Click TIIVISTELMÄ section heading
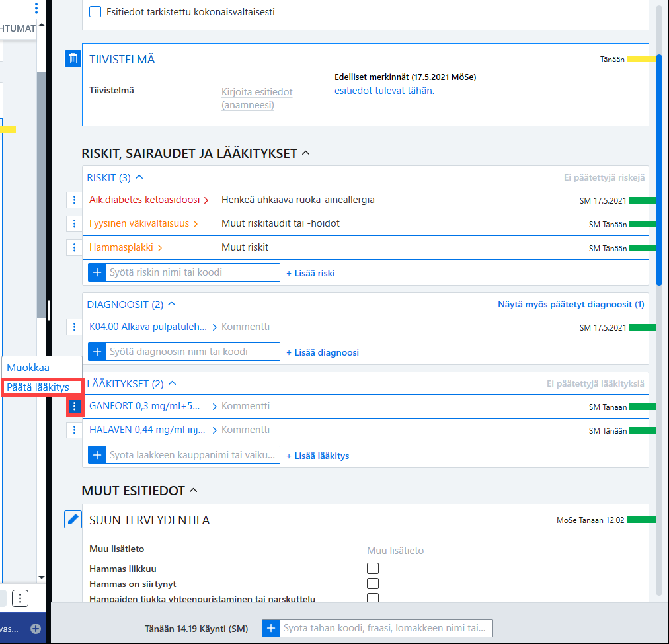This screenshot has height=644, width=669. pyautogui.click(x=122, y=60)
